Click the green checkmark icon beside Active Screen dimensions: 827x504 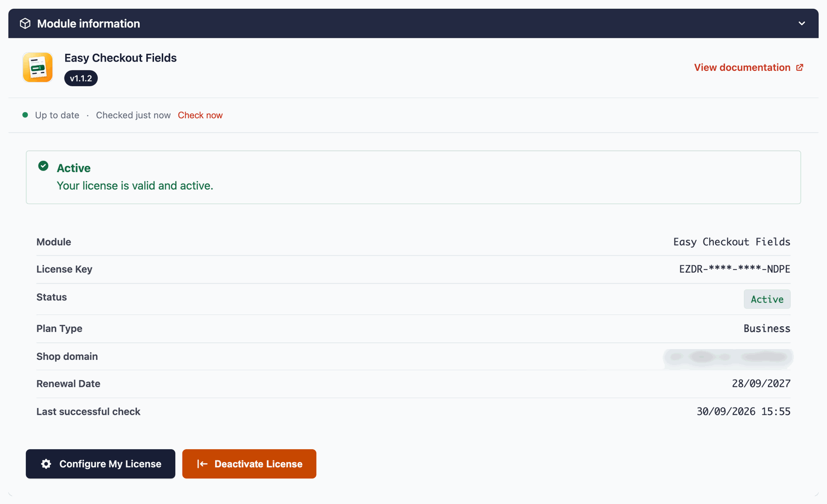pos(43,166)
